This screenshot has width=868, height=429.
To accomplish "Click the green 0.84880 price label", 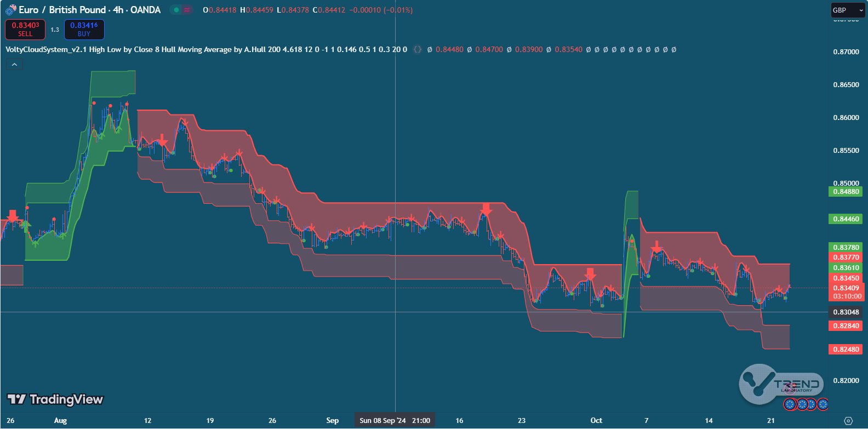I will tap(846, 192).
